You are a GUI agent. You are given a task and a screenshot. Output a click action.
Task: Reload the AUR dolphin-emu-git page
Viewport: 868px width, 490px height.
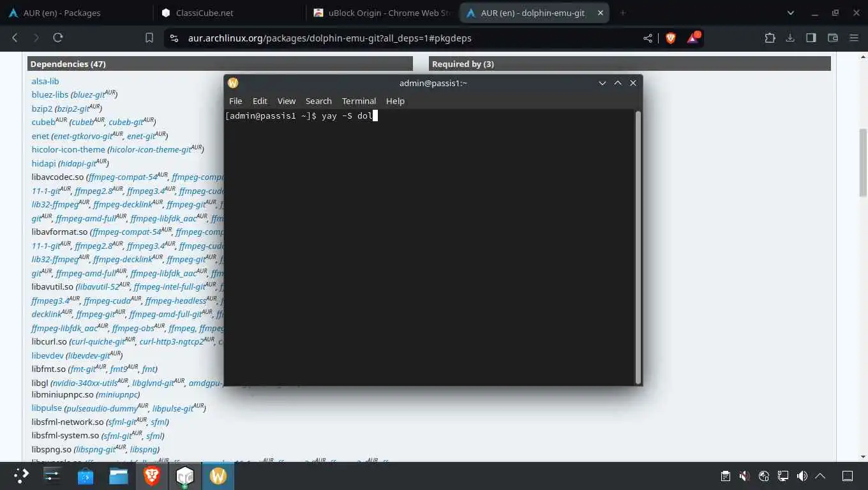point(58,38)
